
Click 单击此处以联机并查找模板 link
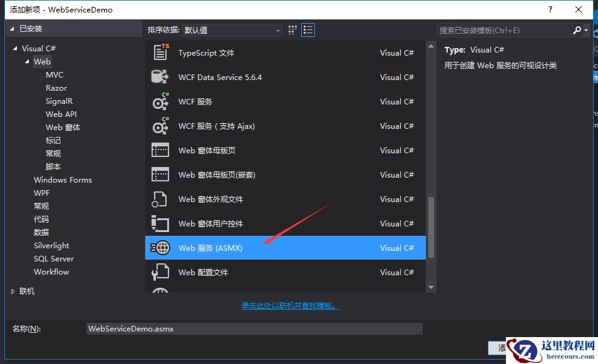(290, 305)
